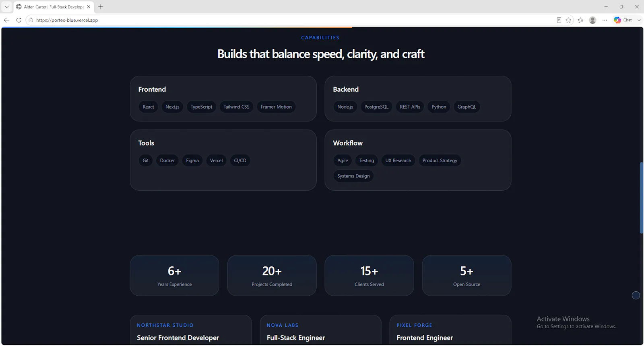Click the 20+ Projects Completed stat card
The height and width of the screenshot is (346, 644).
272,276
